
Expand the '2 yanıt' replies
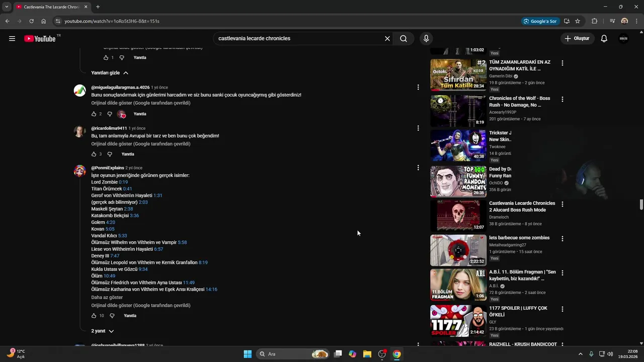(x=103, y=331)
